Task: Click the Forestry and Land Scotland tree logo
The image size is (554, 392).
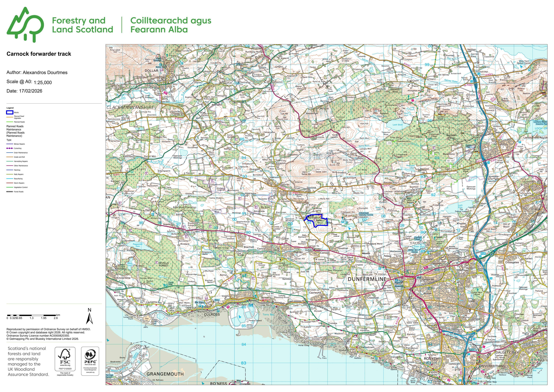Action: (25, 25)
